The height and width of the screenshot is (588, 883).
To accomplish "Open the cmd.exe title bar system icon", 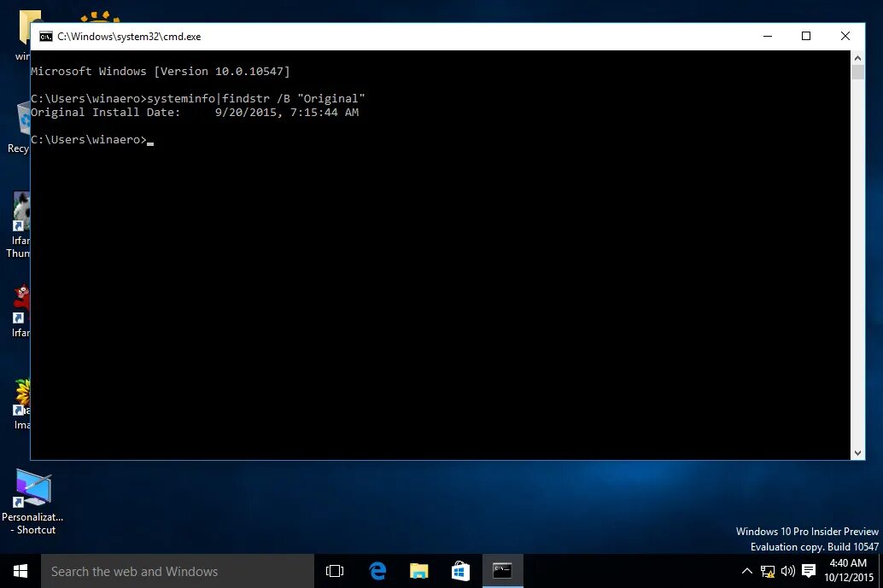I will (45, 37).
